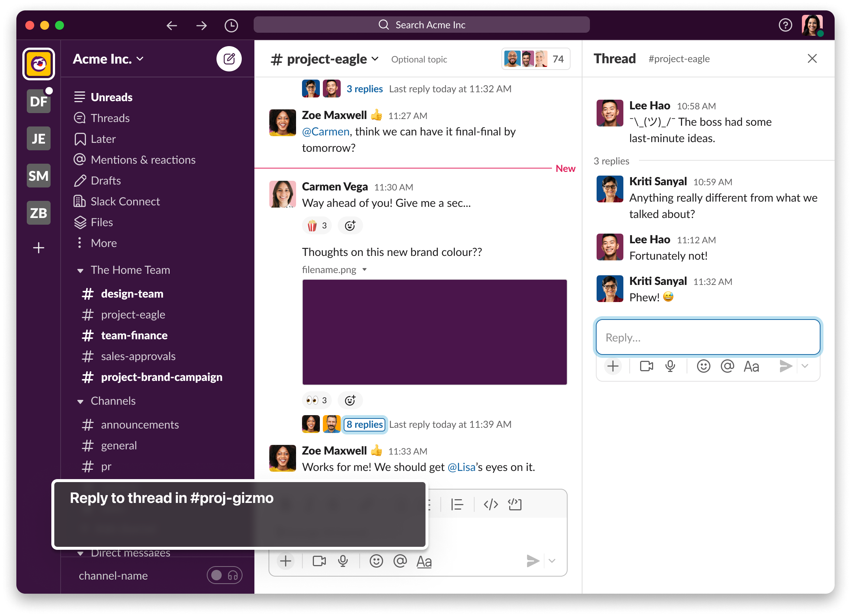Select the Threads menu item in sidebar
Image resolution: width=851 pixels, height=616 pixels.
coord(110,118)
